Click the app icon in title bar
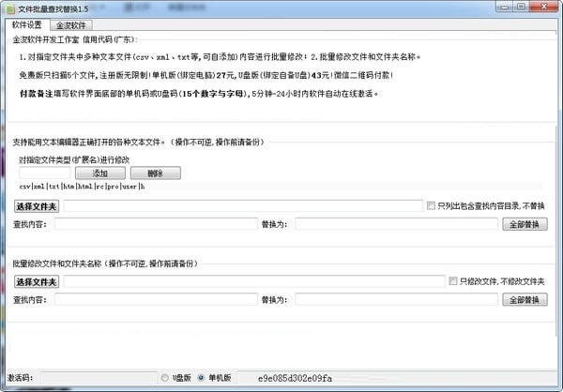The height and width of the screenshot is (392, 563). [9, 9]
